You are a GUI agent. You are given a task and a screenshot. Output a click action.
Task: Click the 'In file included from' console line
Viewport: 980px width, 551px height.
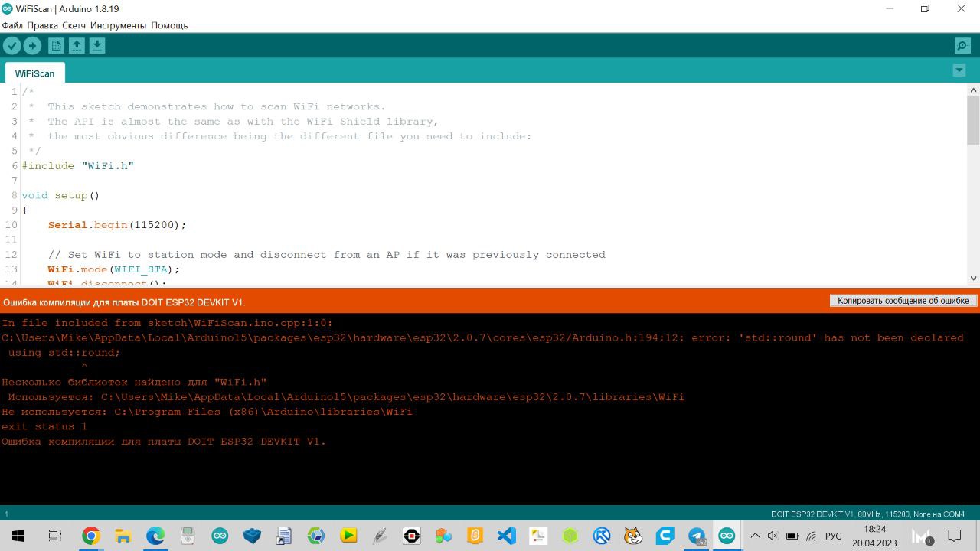(x=167, y=323)
